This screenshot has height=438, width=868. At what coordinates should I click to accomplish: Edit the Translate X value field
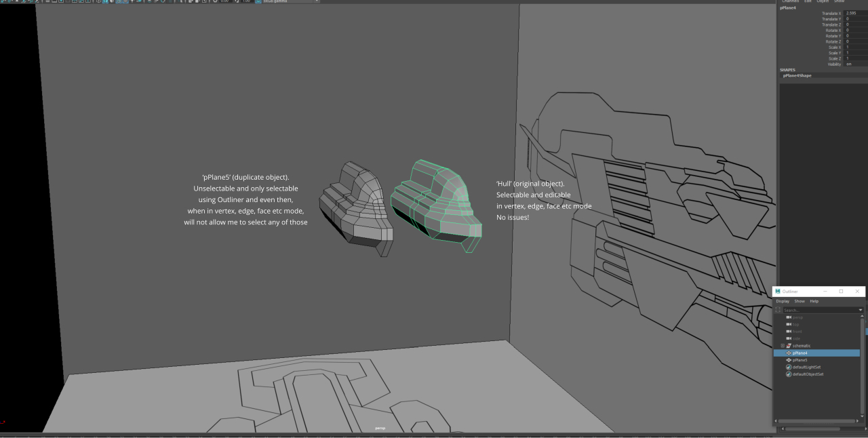850,13
